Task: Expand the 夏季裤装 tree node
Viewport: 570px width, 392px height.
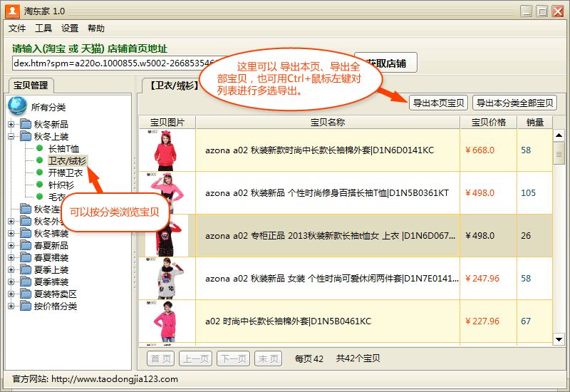Action: point(11,282)
